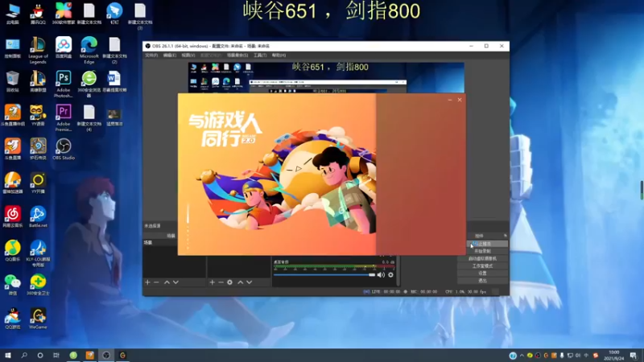
Task: Launch Adobe Photoshop from the desktop
Action: click(64, 84)
